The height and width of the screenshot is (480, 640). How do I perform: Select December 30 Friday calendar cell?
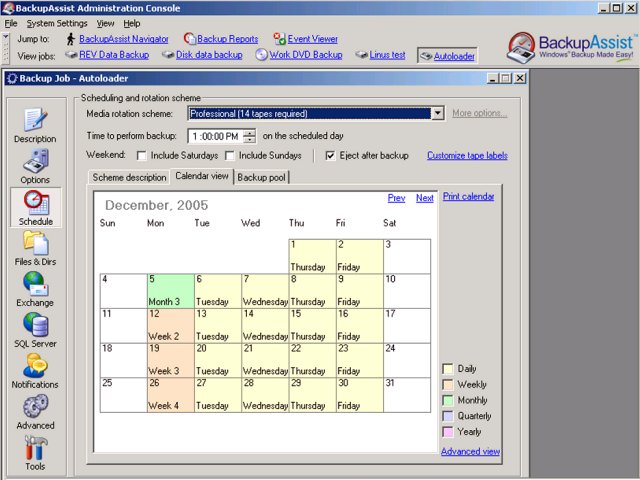[360, 395]
